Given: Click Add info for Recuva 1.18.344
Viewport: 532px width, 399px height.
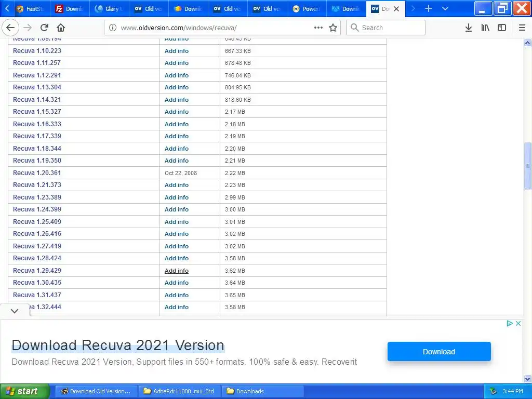Looking at the screenshot, I should coord(177,149).
